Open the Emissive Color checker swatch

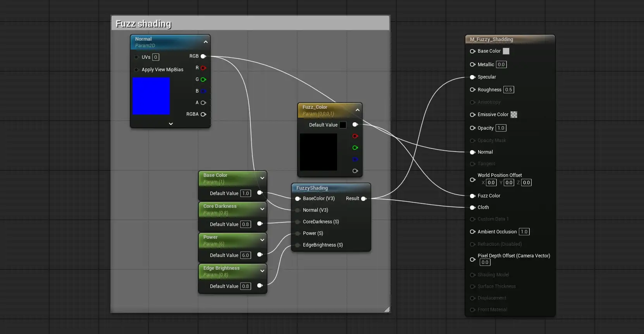click(x=514, y=115)
